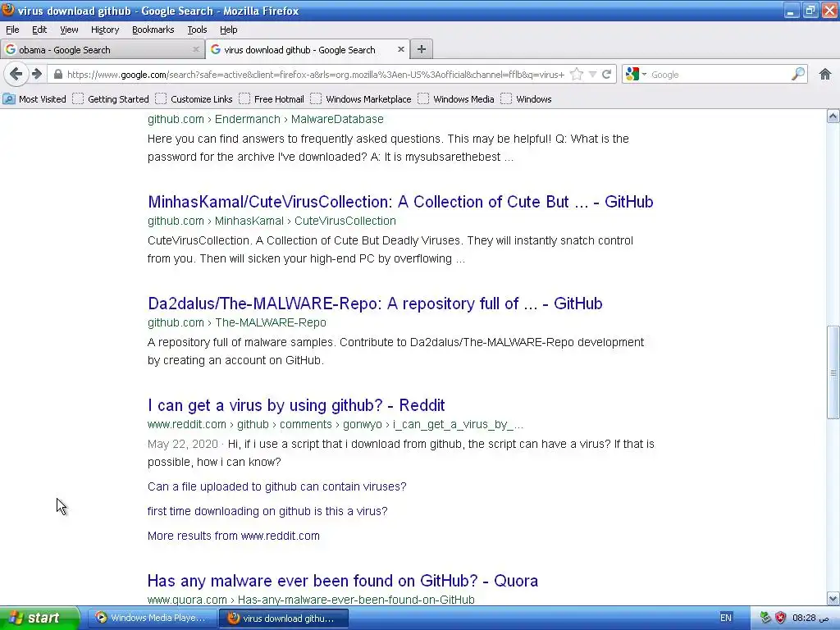Click More results from www.reddit.com

pos(234,536)
